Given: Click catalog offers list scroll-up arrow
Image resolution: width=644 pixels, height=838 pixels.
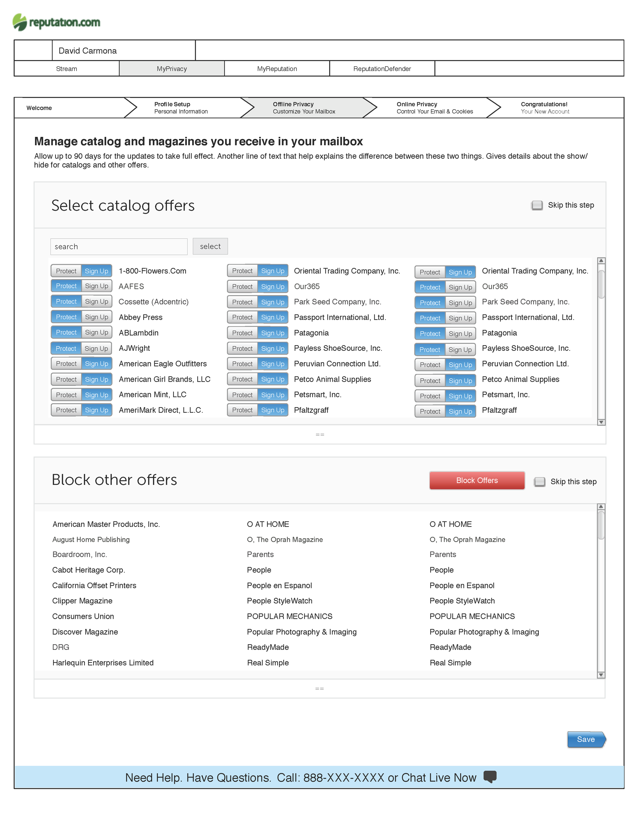Looking at the screenshot, I should [601, 261].
